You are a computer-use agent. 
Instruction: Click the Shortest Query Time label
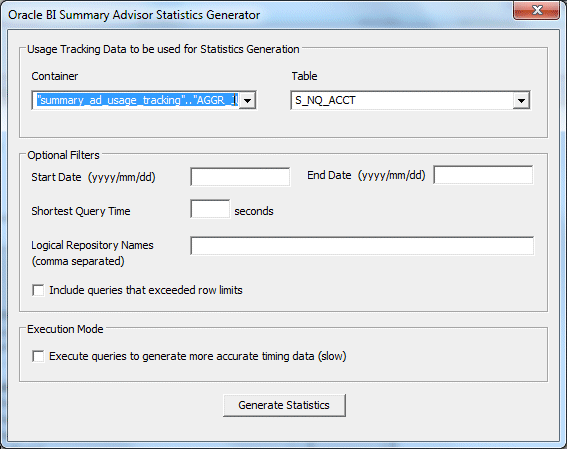click(x=81, y=211)
